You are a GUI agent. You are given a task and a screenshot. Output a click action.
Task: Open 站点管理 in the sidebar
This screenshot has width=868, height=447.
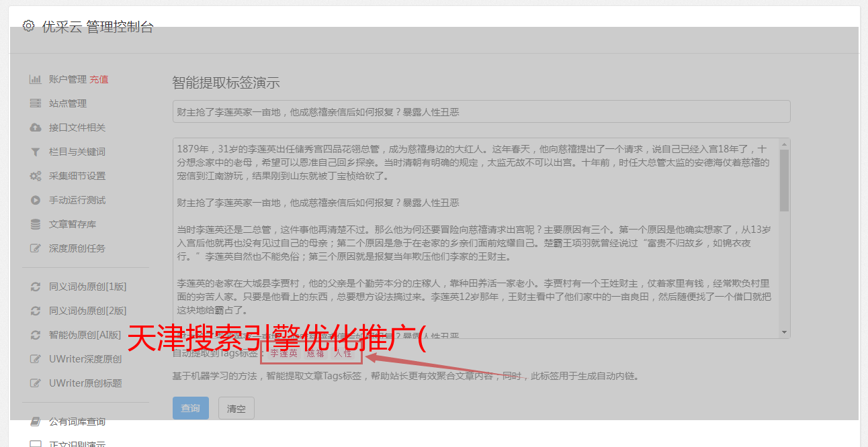point(68,103)
